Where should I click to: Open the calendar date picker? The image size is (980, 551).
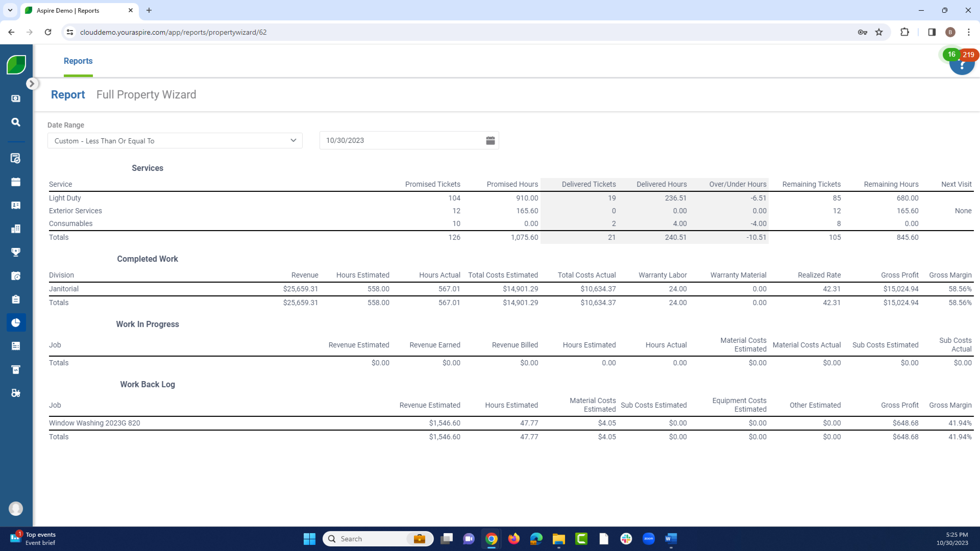tap(490, 140)
